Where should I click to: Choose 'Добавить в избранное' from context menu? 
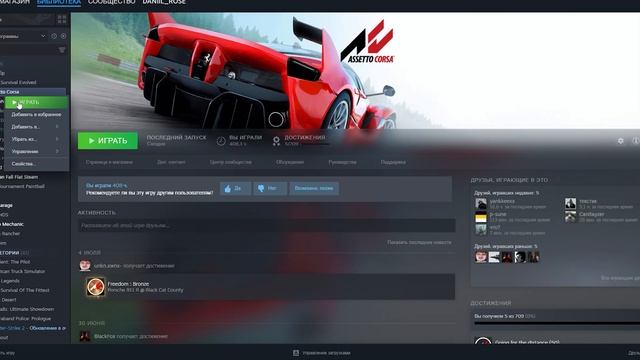[36, 115]
